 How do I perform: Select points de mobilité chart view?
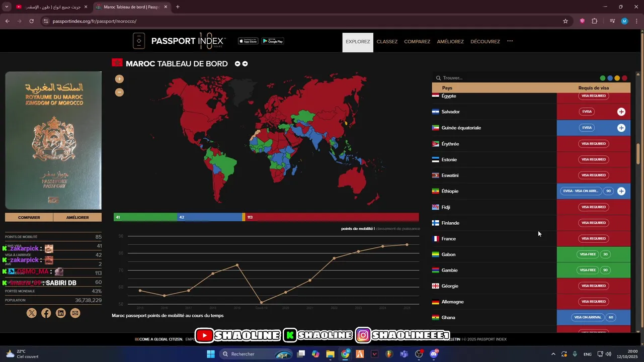[357, 229]
